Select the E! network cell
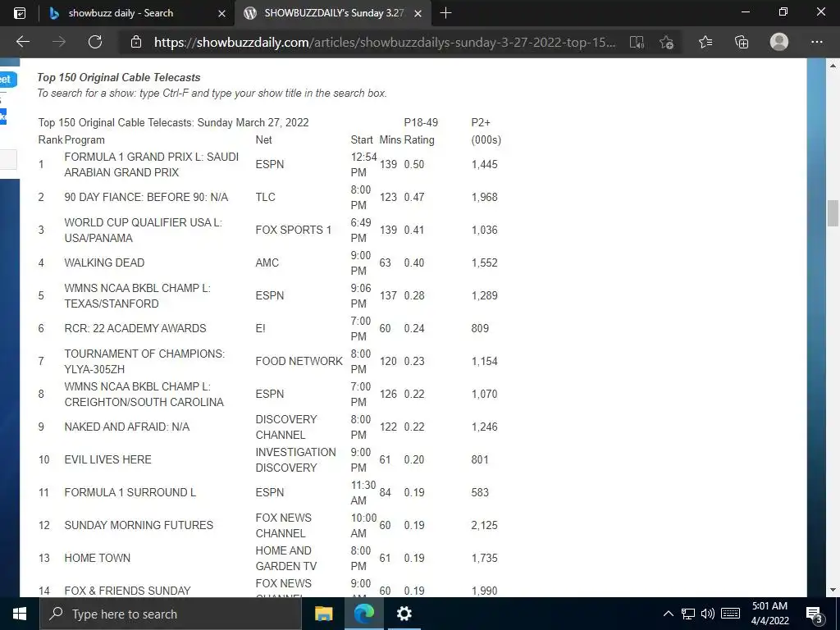Image resolution: width=840 pixels, height=630 pixels. point(260,328)
